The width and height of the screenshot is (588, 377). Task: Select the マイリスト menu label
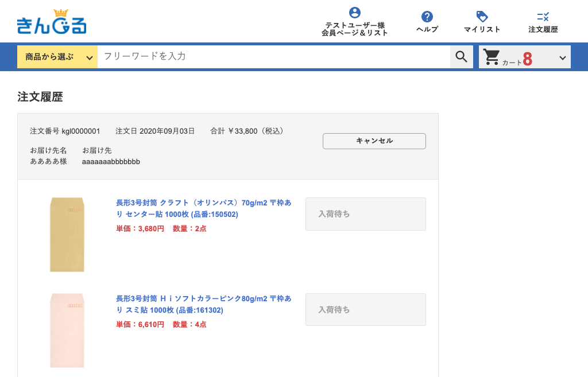482,29
